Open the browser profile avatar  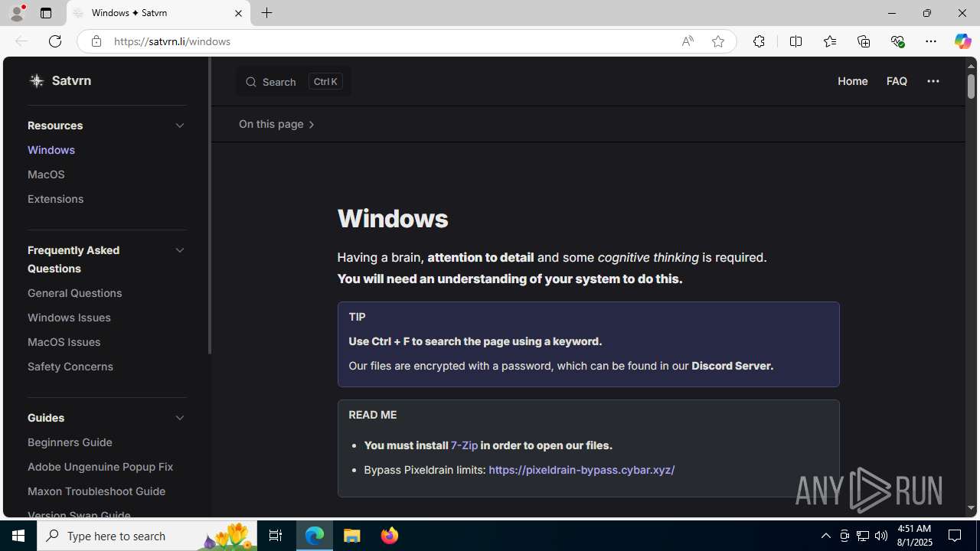coord(16,13)
